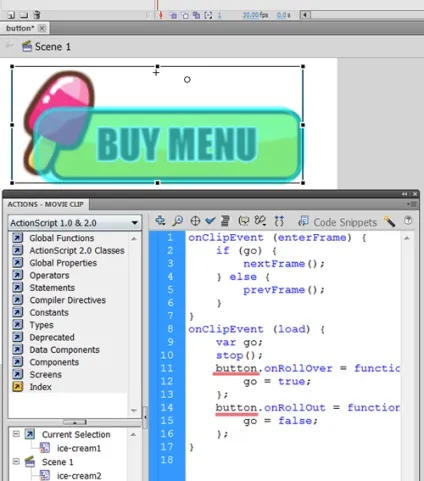Select the BUY MENU movie clip on stage

click(157, 125)
